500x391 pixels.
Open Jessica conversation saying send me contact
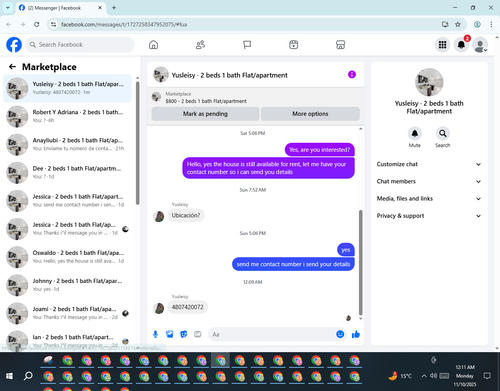point(67,201)
